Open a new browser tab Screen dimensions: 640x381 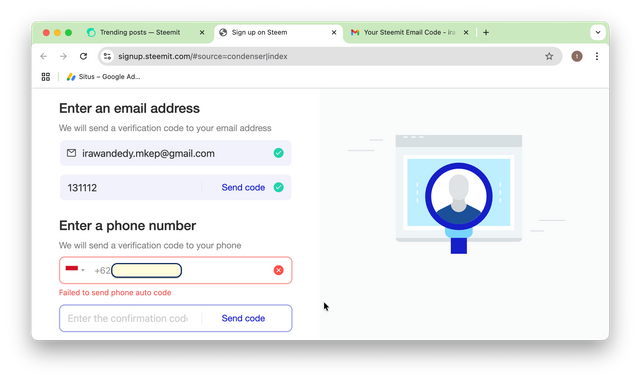tap(486, 32)
